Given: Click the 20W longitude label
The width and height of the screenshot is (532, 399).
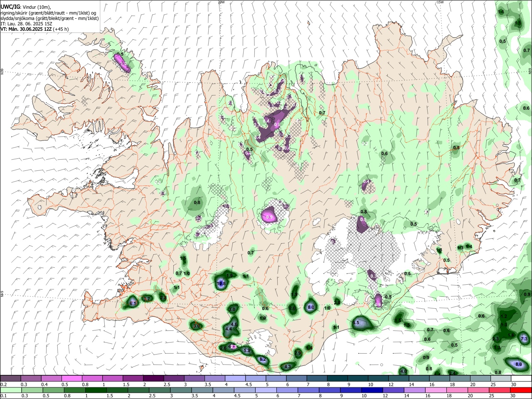Looking at the screenshot, I should point(221,2).
